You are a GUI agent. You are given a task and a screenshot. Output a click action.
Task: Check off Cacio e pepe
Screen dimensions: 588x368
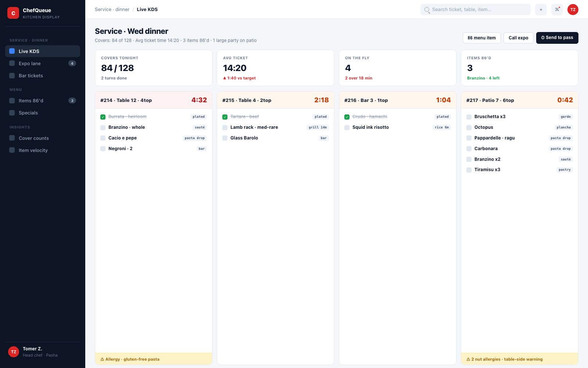(x=103, y=138)
